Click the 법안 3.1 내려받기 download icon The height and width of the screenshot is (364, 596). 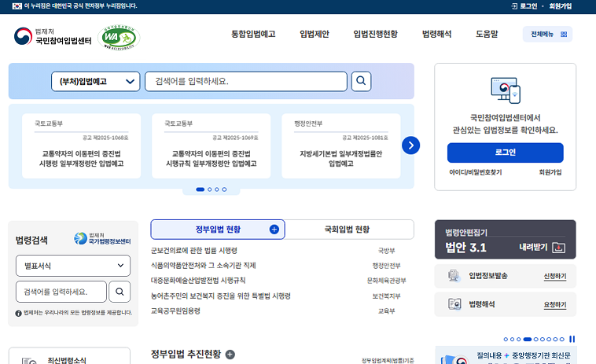point(559,248)
